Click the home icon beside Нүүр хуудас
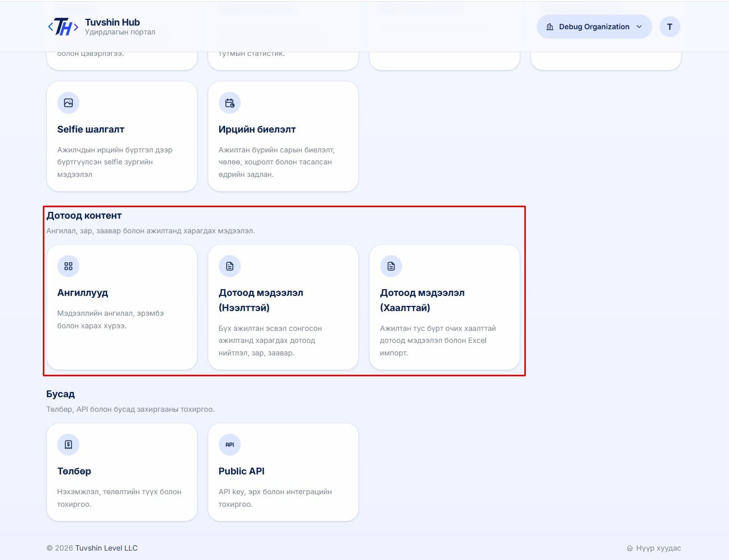Screen dimensions: 729x560 point(630,548)
